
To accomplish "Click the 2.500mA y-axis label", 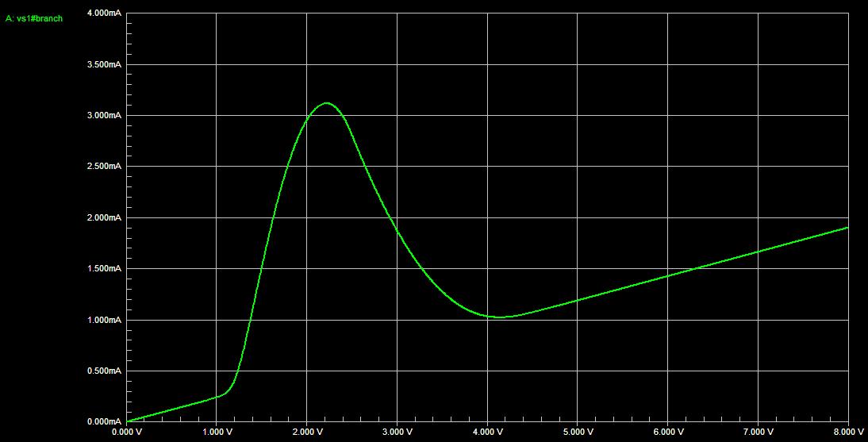I will point(104,167).
